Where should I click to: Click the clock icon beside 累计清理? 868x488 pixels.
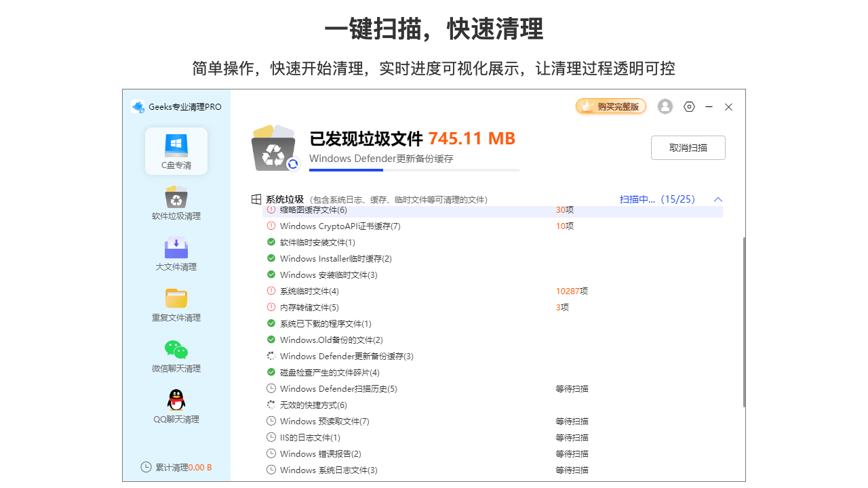pyautogui.click(x=146, y=467)
